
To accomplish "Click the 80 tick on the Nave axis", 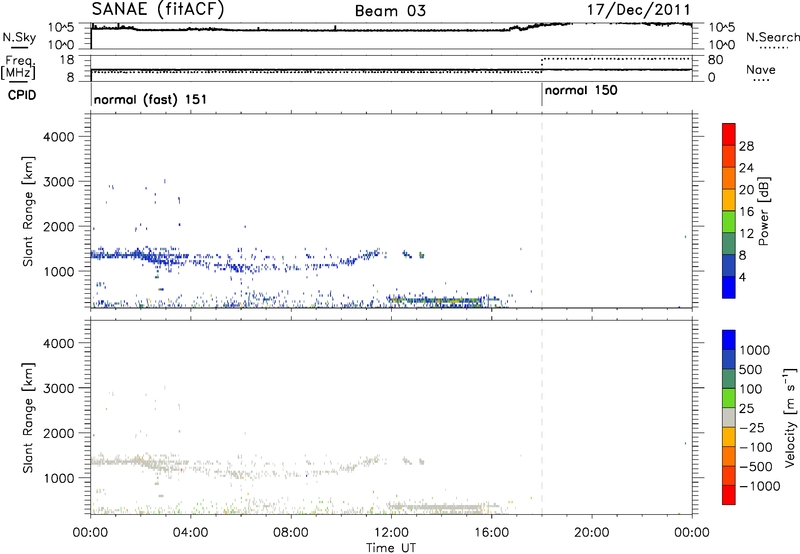I will pos(715,60).
